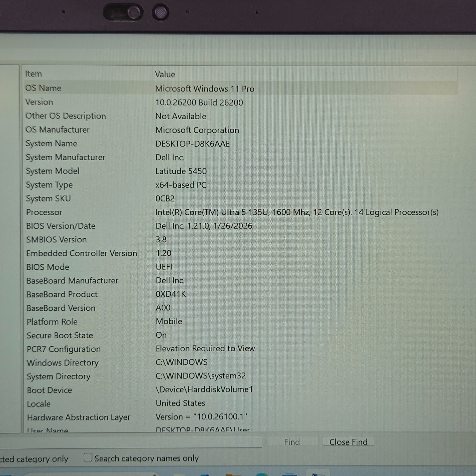Viewport: 476px width, 476px height.
Task: Select the System Directory item
Action: click(x=59, y=376)
